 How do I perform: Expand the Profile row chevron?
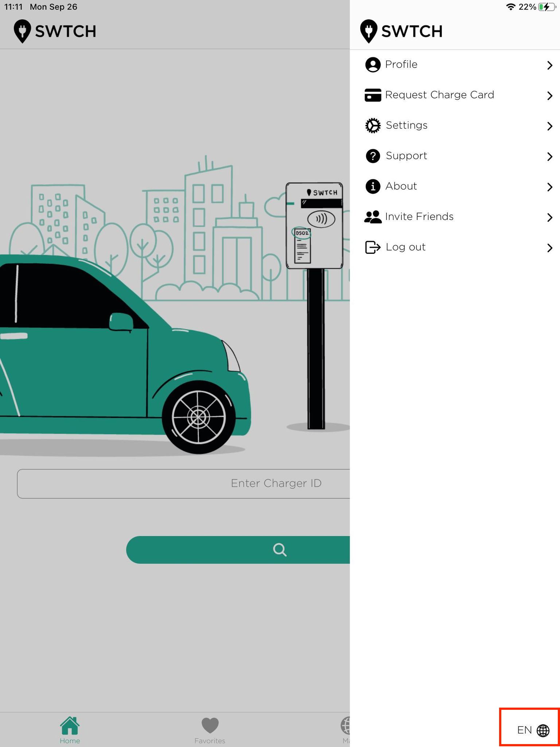(550, 65)
